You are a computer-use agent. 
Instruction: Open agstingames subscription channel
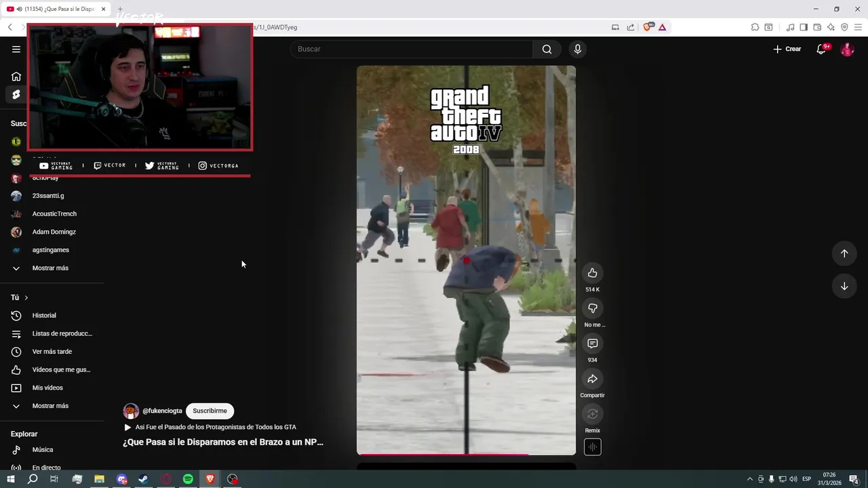point(52,250)
